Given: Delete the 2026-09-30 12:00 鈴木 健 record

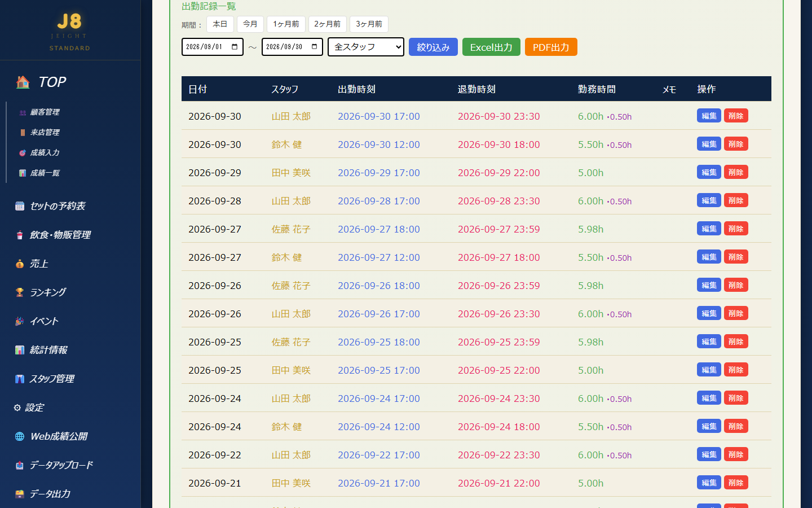Looking at the screenshot, I should click(x=736, y=144).
